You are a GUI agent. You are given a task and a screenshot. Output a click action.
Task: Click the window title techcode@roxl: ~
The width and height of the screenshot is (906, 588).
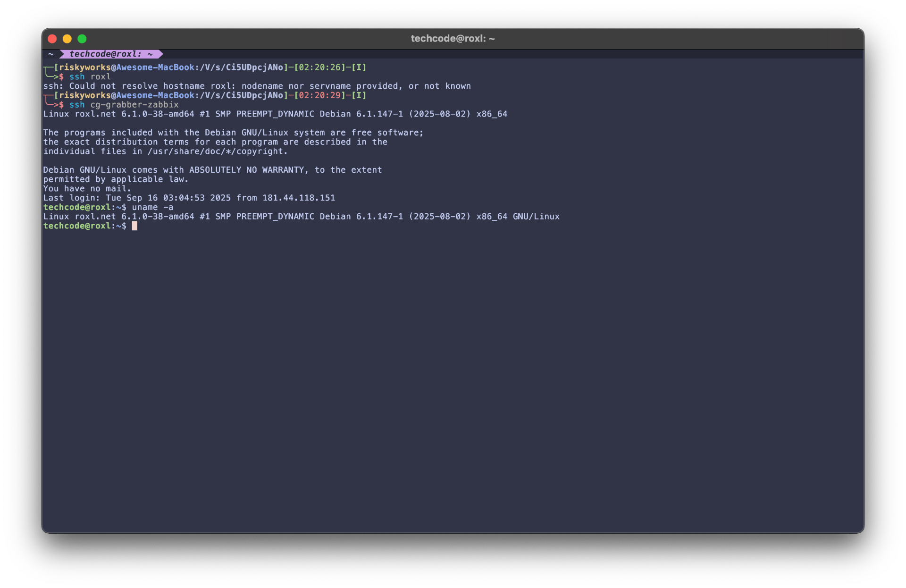click(453, 39)
